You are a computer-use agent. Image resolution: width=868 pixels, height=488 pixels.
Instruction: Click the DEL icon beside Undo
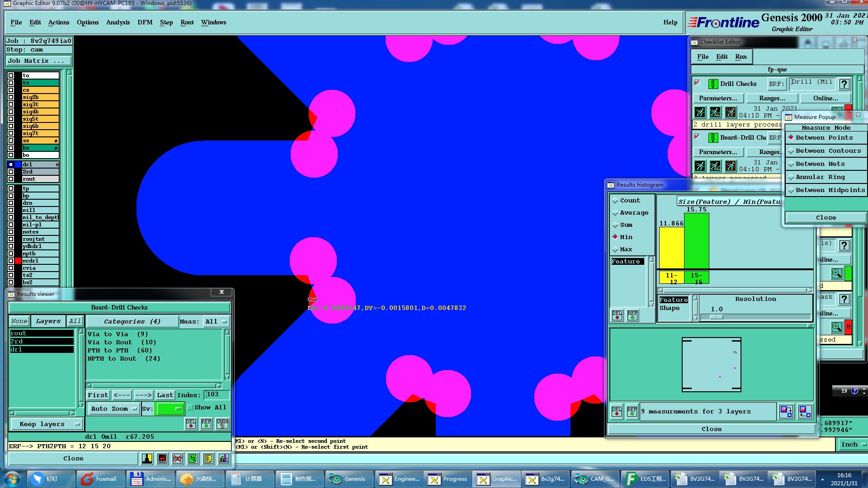pyautogui.click(x=191, y=423)
